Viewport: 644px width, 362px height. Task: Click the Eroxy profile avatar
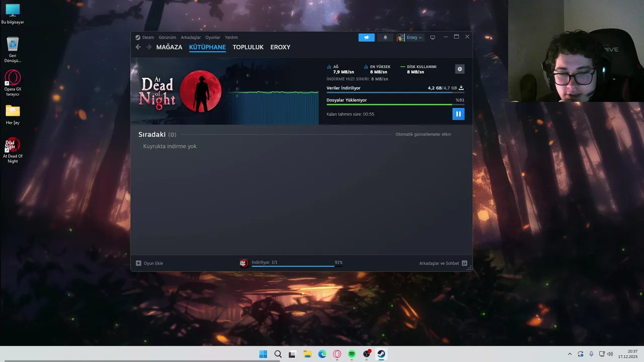pos(400,37)
